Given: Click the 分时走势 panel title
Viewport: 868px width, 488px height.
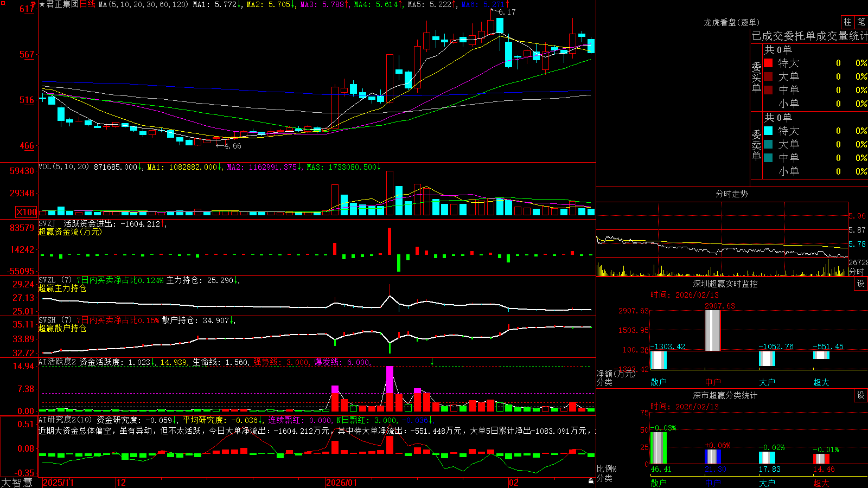Looking at the screenshot, I should [x=732, y=194].
